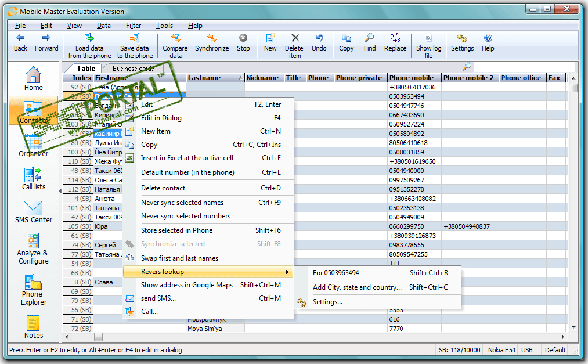Open SMS Center from sidebar
Screen dimensions: 588x364
[34, 212]
